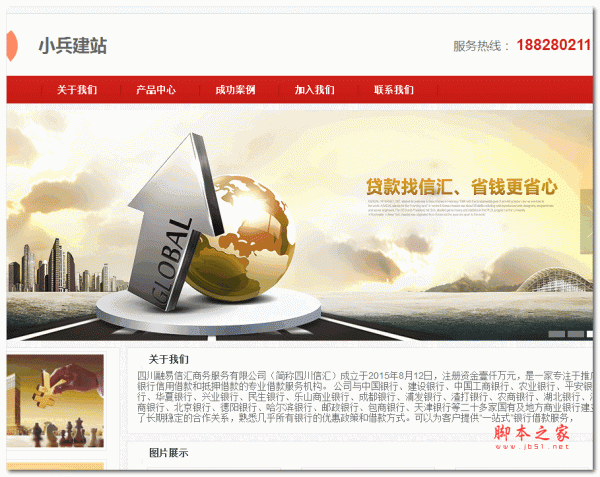Image resolution: width=600 pixels, height=477 pixels.
Task: Click the golden globe in the banner
Action: coord(246,238)
